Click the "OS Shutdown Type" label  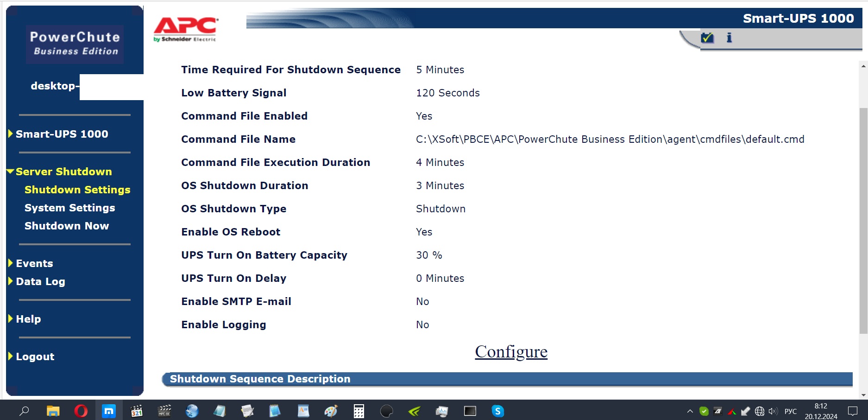tap(234, 209)
